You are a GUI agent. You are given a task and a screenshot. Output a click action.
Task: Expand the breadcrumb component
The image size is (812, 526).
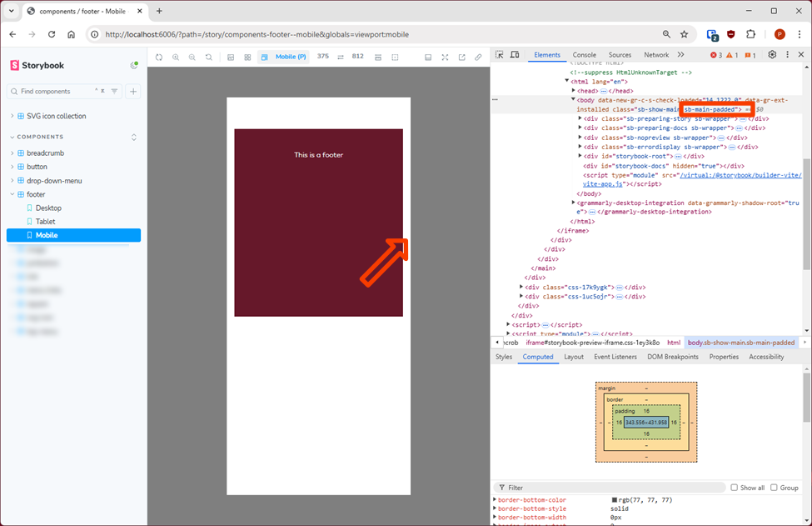coord(45,153)
